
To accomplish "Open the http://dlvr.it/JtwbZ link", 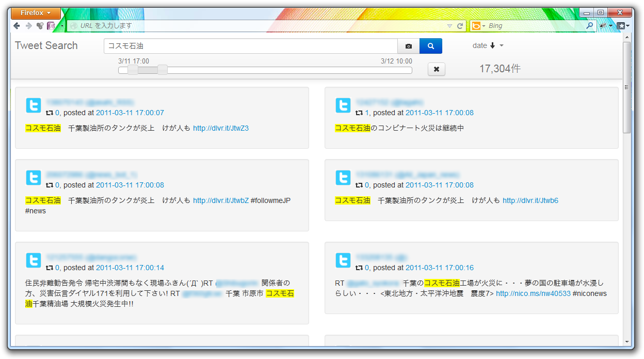I will tap(221, 200).
